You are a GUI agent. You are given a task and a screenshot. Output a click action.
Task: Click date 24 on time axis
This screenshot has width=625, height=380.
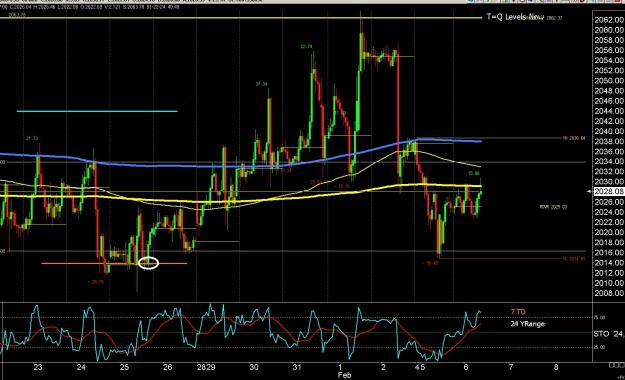(x=81, y=367)
